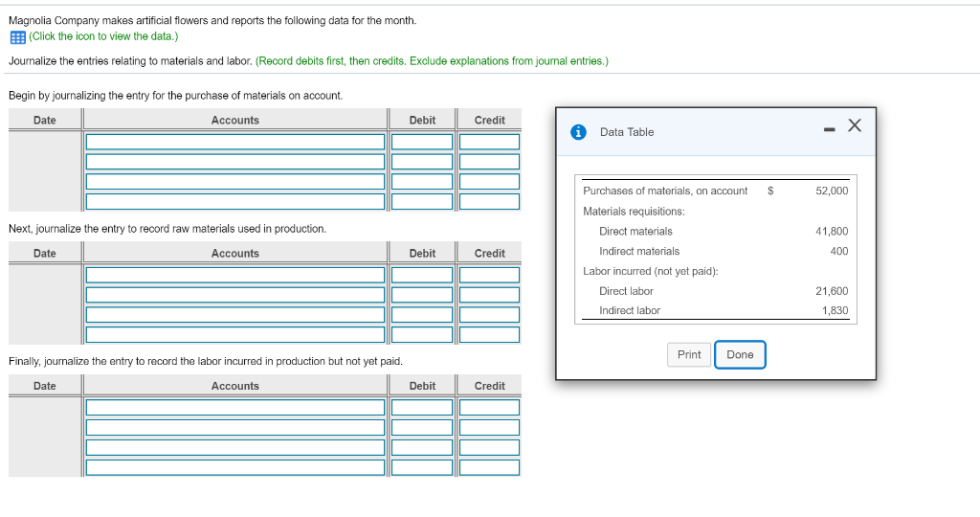Click the 1,830 indirect labor value

(x=835, y=311)
